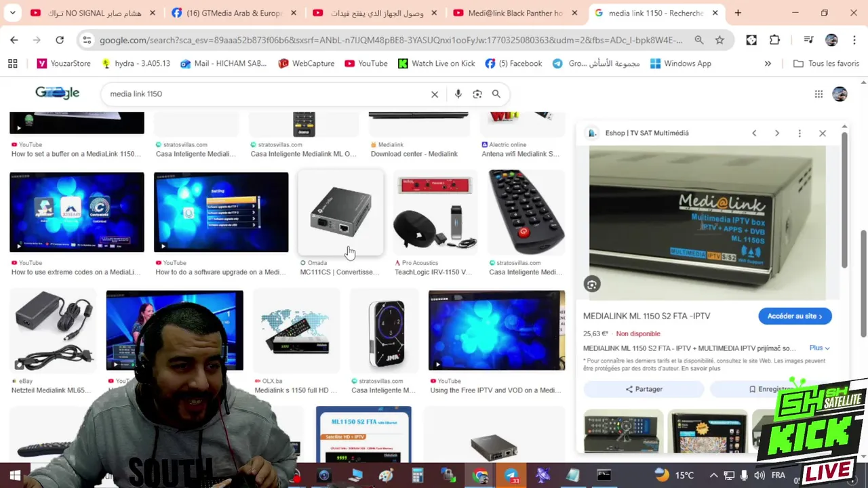Open the Pro Acoustics TeachLogic thumbnail
This screenshot has width=868, height=488.
click(x=435, y=212)
